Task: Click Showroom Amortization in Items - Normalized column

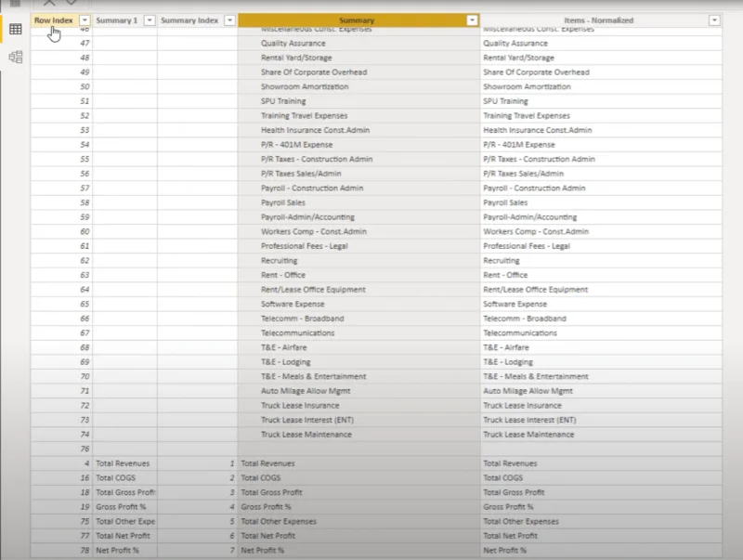Action: point(527,86)
